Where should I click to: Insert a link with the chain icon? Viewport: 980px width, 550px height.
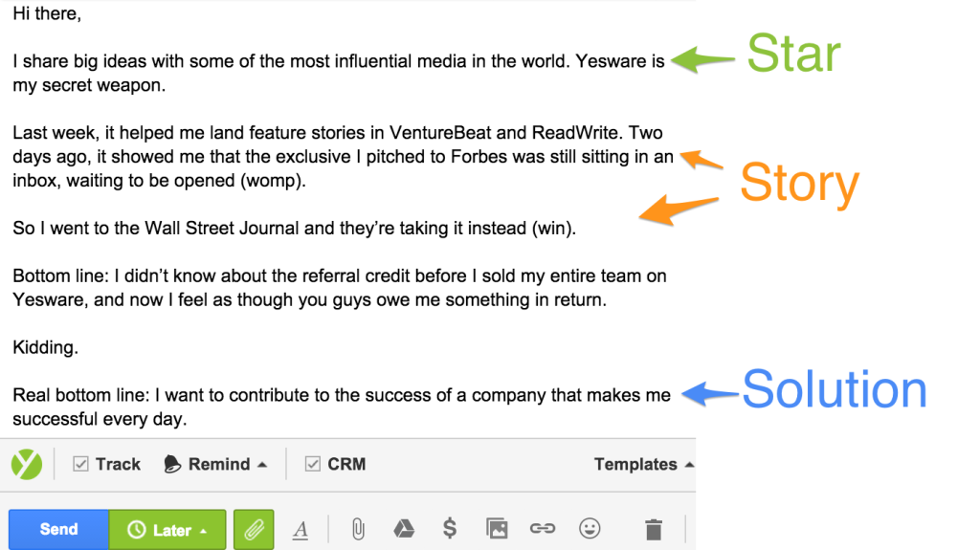click(x=543, y=529)
